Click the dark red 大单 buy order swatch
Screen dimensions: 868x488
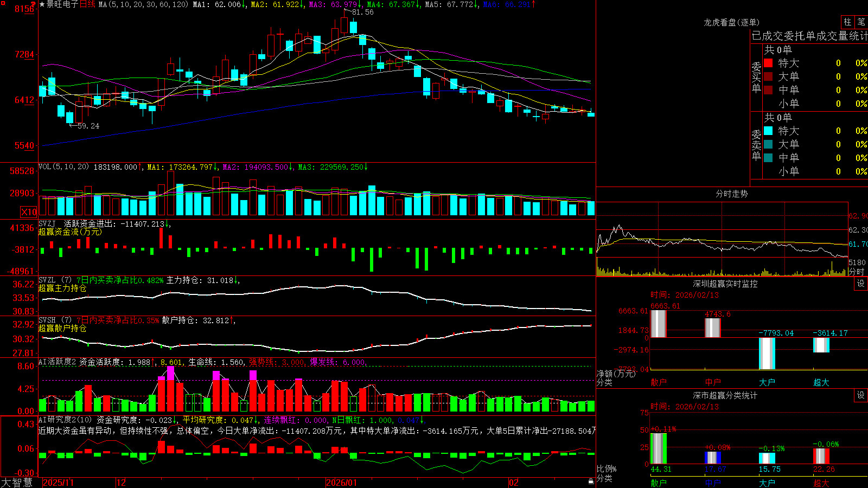[768, 76]
